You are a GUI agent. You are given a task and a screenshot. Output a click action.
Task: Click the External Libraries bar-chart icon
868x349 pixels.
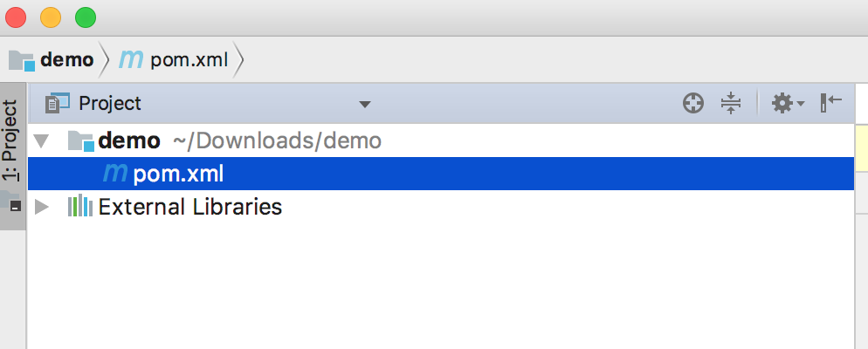coord(79,207)
